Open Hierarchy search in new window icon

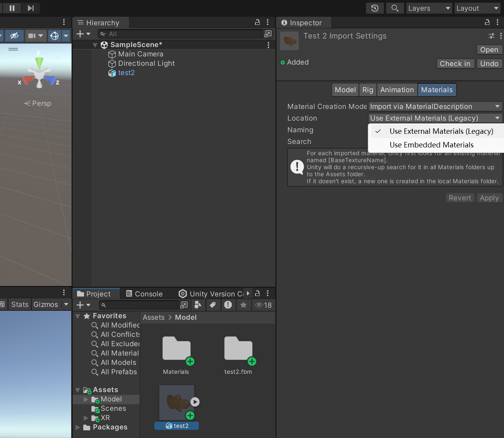[x=268, y=34]
